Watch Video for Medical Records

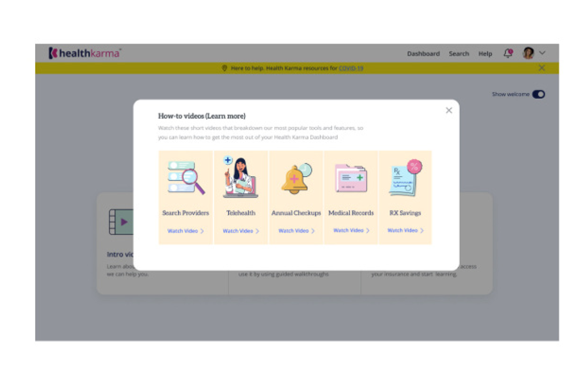click(351, 230)
